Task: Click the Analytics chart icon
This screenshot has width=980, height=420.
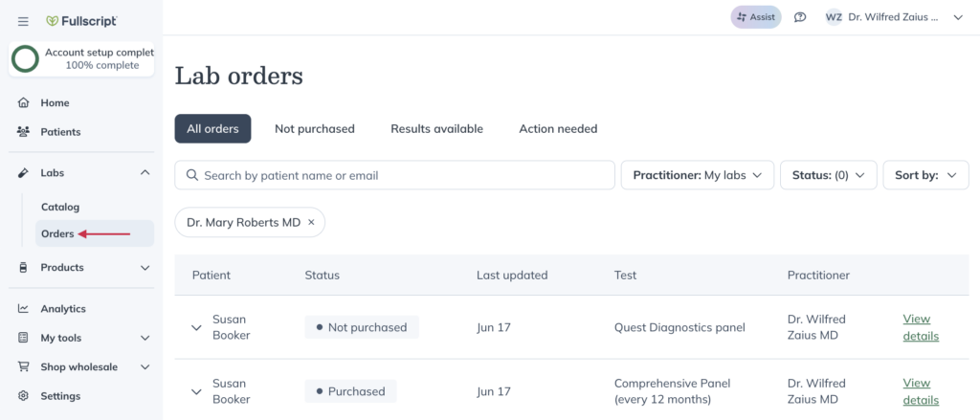Action: point(24,309)
